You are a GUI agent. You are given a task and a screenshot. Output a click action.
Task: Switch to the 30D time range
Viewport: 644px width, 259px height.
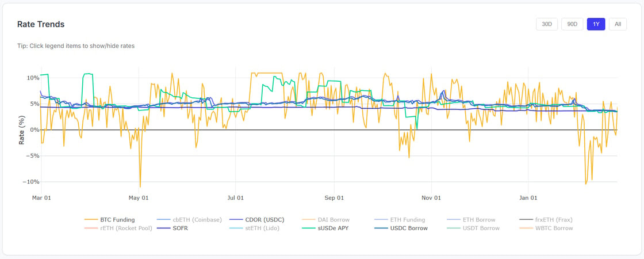[546, 24]
